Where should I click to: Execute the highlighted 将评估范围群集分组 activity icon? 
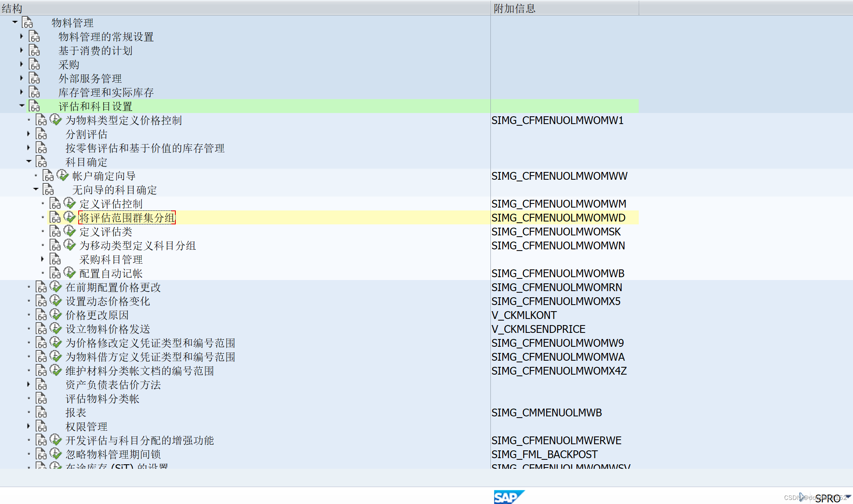pyautogui.click(x=70, y=217)
